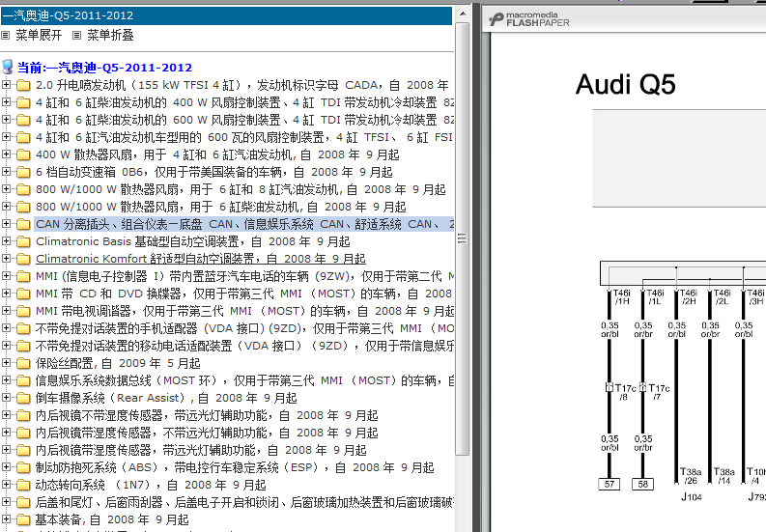Open 倒车摄像系统 (Rear Assist) link
This screenshot has height=532, width=766.
pyautogui.click(x=166, y=398)
